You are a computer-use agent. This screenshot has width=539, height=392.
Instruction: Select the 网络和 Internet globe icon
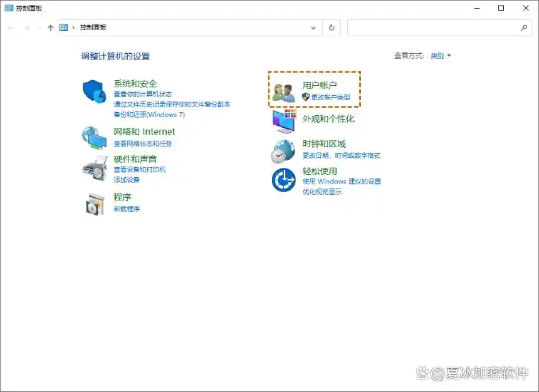pos(94,138)
